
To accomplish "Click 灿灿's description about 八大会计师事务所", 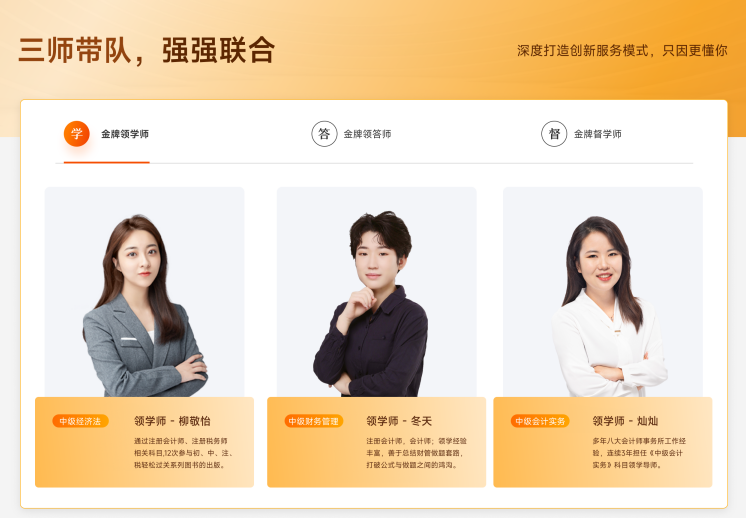I will [x=639, y=453].
